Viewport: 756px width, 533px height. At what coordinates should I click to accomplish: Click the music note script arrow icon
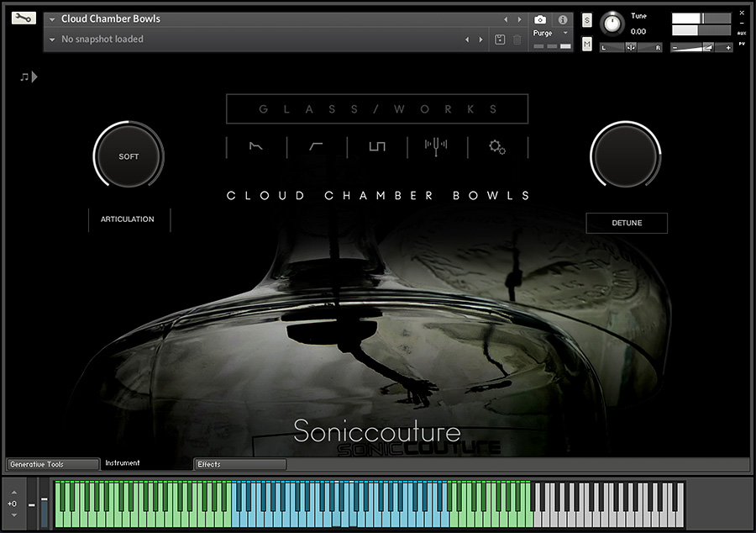click(29, 77)
